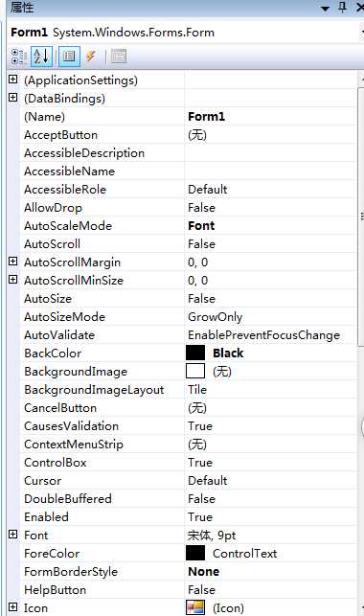Click the Icon property thumbnail image
Viewport: 364px width, 616px height.
click(x=195, y=607)
